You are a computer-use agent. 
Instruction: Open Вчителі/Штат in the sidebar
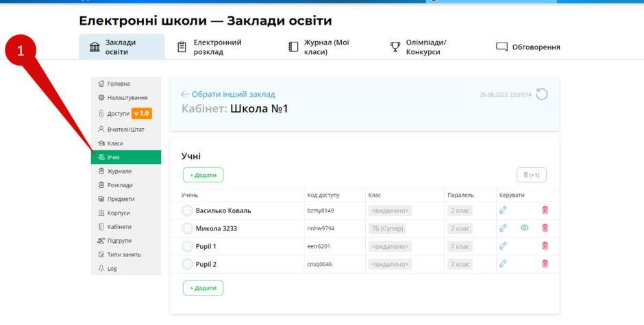[x=125, y=130]
